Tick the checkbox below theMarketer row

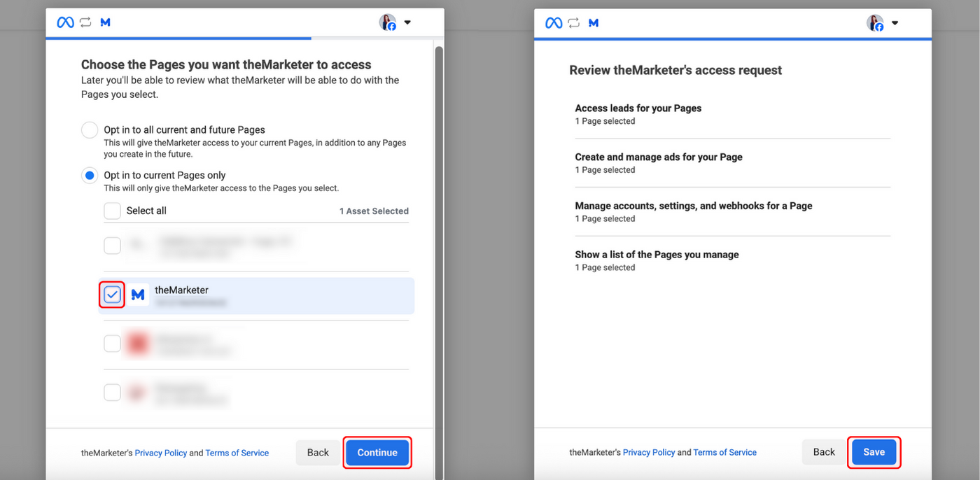pos(112,344)
